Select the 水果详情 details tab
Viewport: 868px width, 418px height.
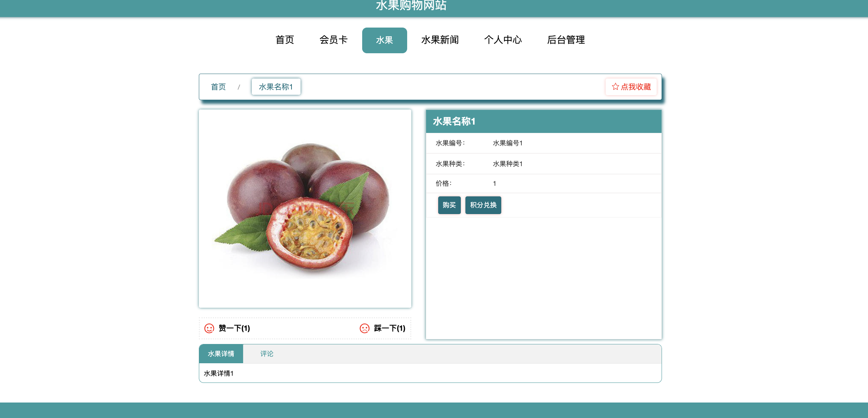221,353
